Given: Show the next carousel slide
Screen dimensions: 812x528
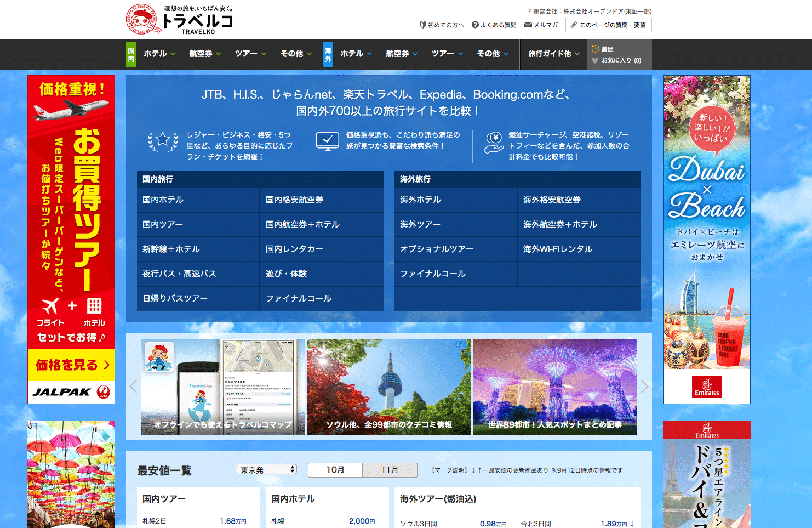Looking at the screenshot, I should point(645,386).
